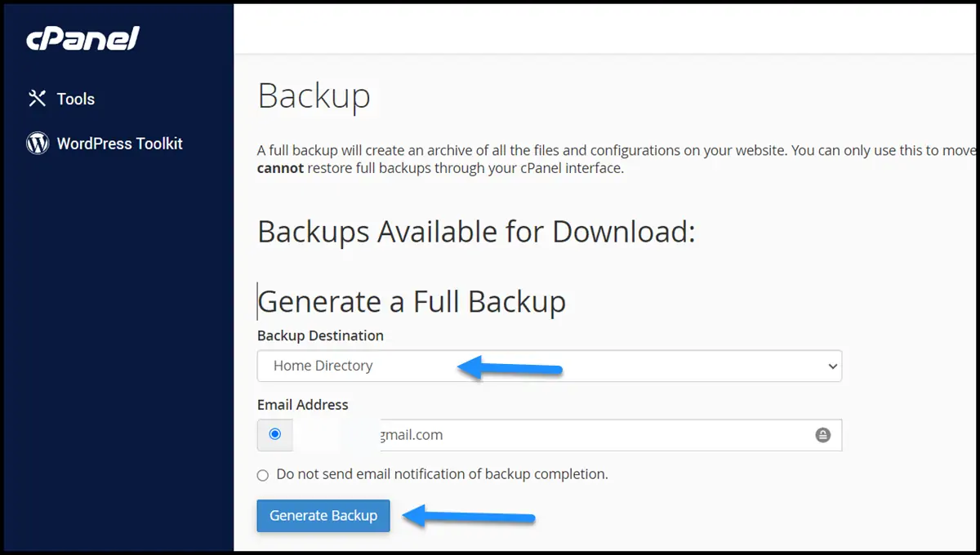
Task: Click the 'Home Directory' selected option text
Action: coord(323,366)
